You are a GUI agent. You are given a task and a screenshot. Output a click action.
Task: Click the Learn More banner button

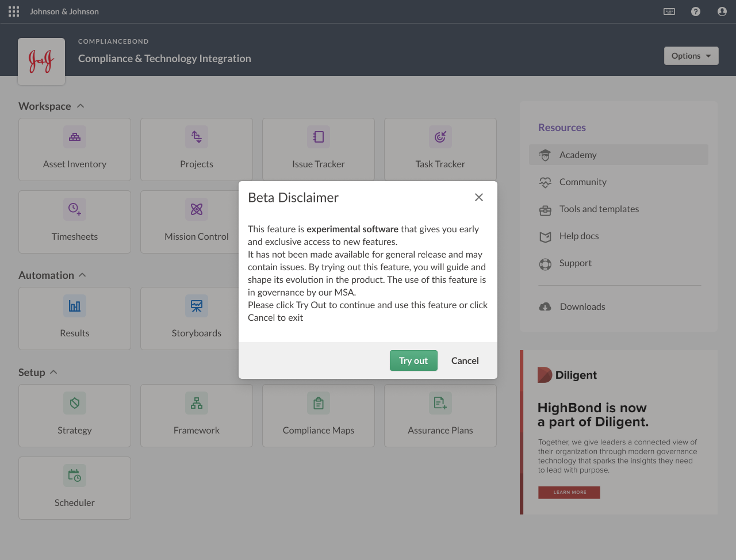tap(569, 492)
